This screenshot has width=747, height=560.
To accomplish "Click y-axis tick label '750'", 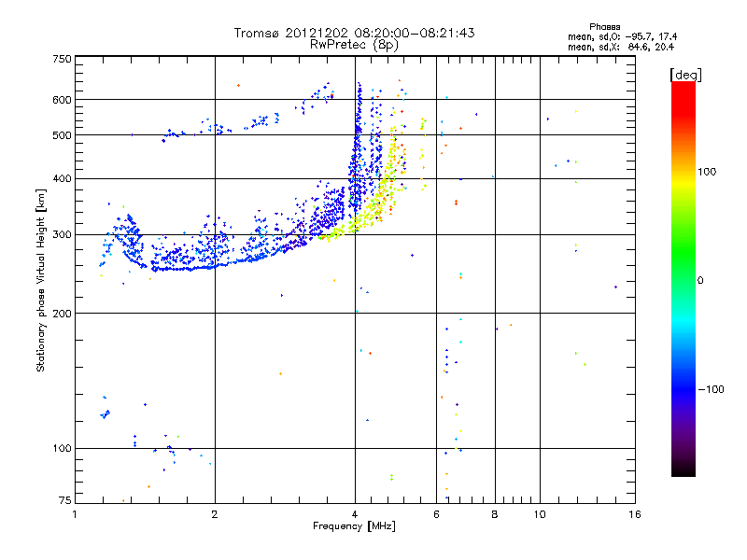I will [63, 59].
